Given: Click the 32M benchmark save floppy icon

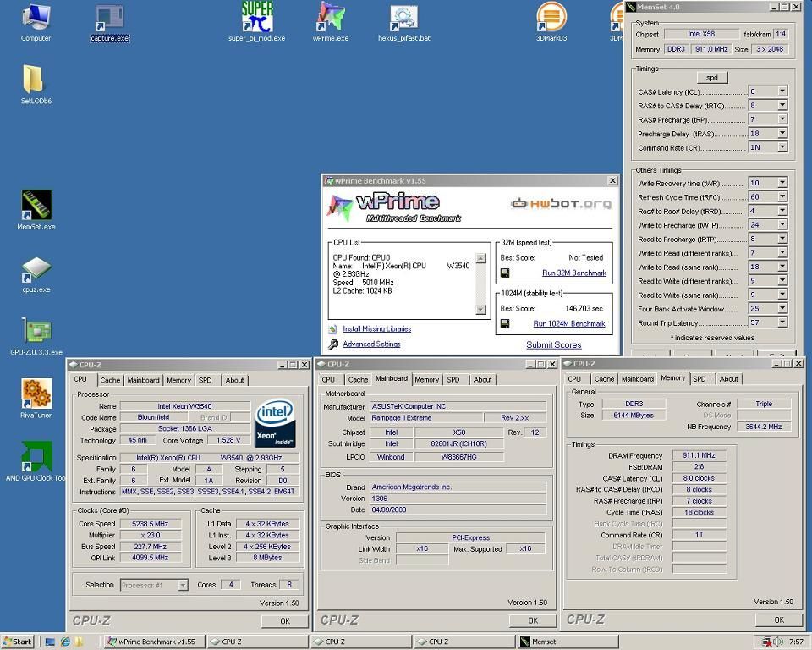Looking at the screenshot, I should 505,273.
